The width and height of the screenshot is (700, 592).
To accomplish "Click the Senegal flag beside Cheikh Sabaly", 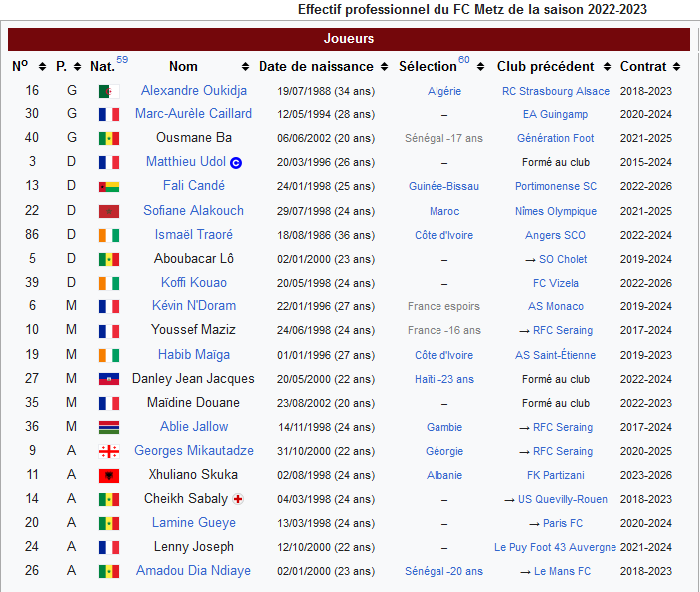I will pyautogui.click(x=109, y=499).
